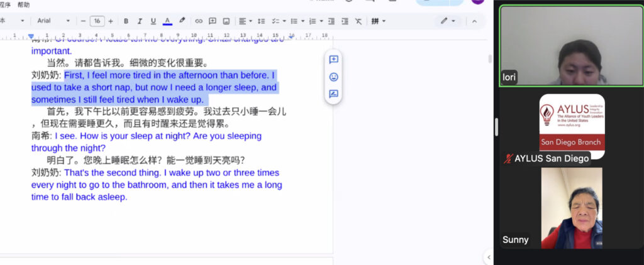Click the increase indent icon
Image resolution: width=644 pixels, height=265 pixels.
(x=345, y=21)
